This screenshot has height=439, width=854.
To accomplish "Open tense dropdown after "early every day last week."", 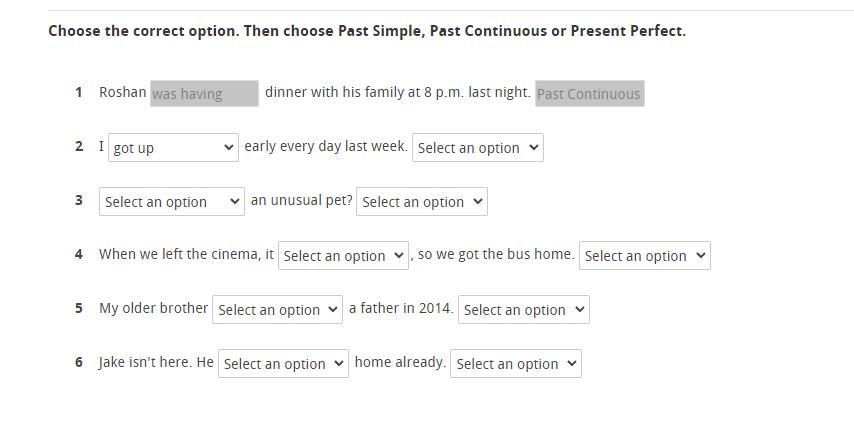I will [477, 148].
